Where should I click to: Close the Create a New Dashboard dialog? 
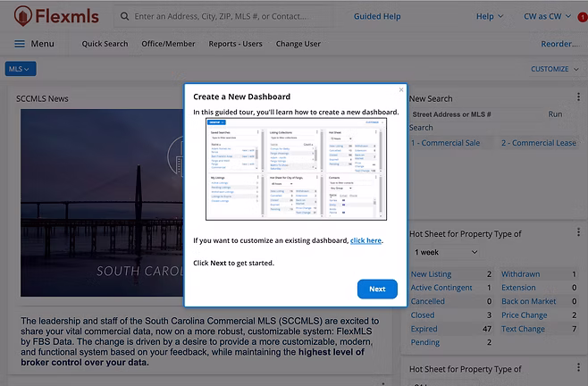(401, 89)
